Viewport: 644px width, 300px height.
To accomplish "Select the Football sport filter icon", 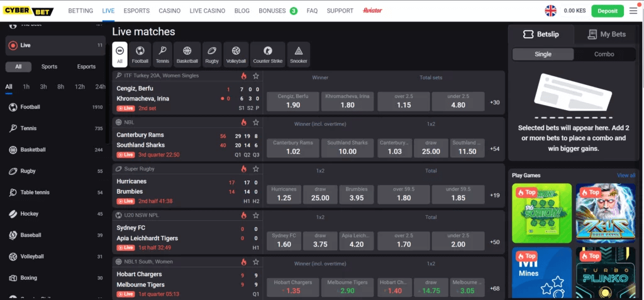I will [x=140, y=55].
